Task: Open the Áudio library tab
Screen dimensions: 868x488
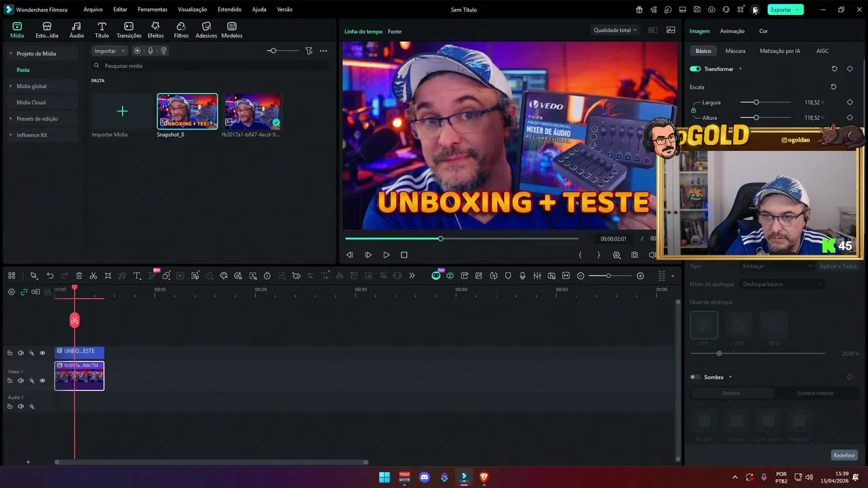Action: point(77,30)
